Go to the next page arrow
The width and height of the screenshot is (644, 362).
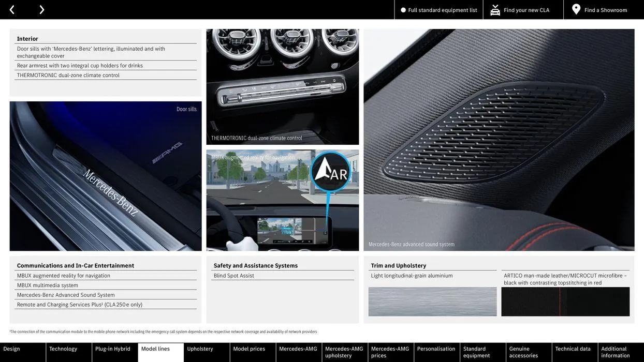[x=41, y=10]
